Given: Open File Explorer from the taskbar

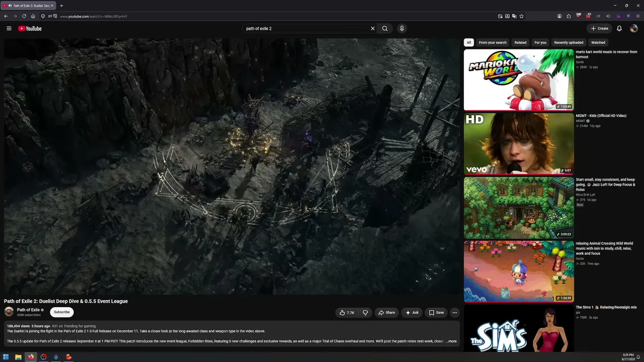Looking at the screenshot, I should (x=19, y=357).
